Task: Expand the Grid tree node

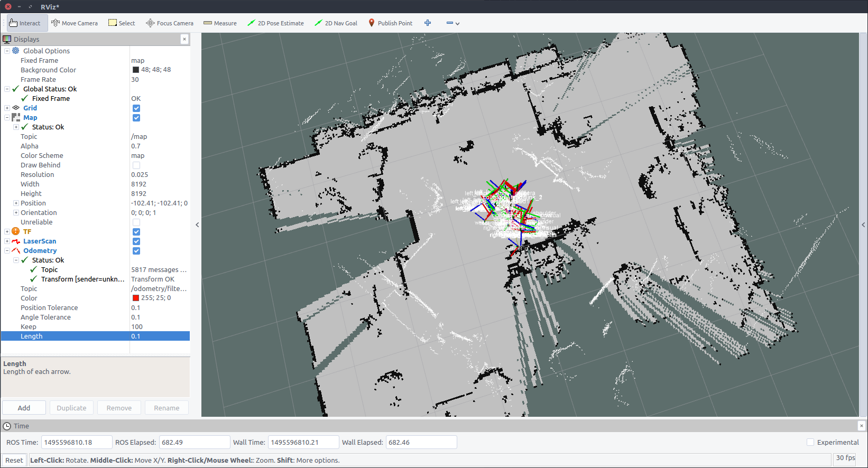Action: (x=7, y=108)
